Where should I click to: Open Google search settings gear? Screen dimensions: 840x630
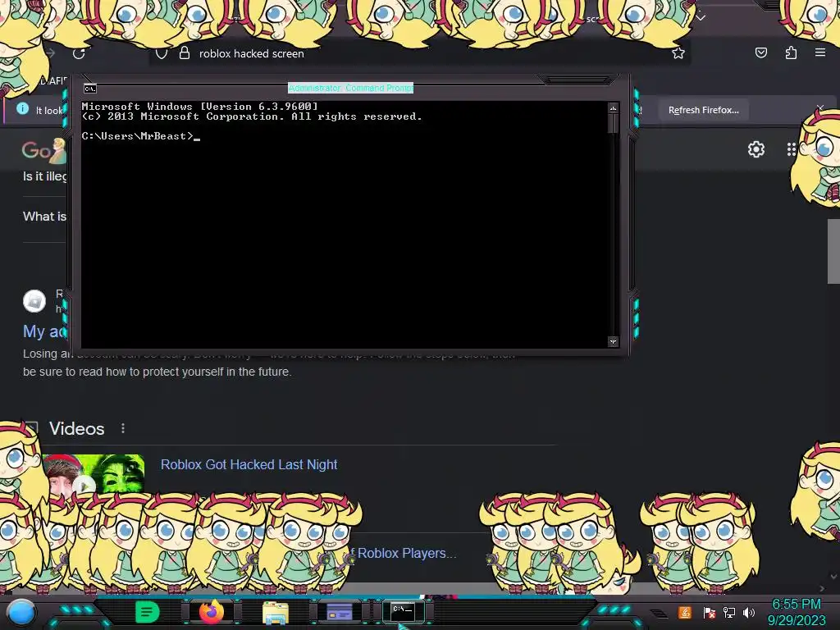pos(756,149)
